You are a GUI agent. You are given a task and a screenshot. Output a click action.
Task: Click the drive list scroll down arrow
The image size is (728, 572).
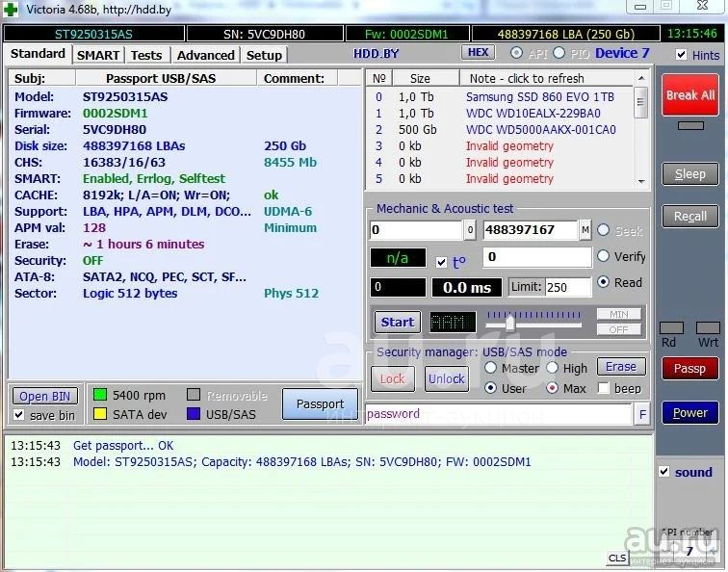(x=641, y=181)
